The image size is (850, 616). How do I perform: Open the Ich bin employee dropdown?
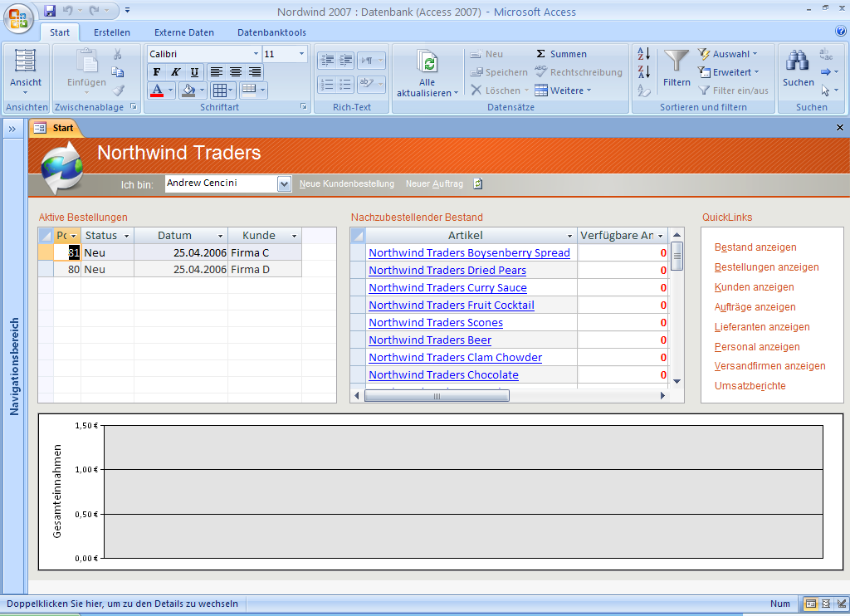(284, 183)
